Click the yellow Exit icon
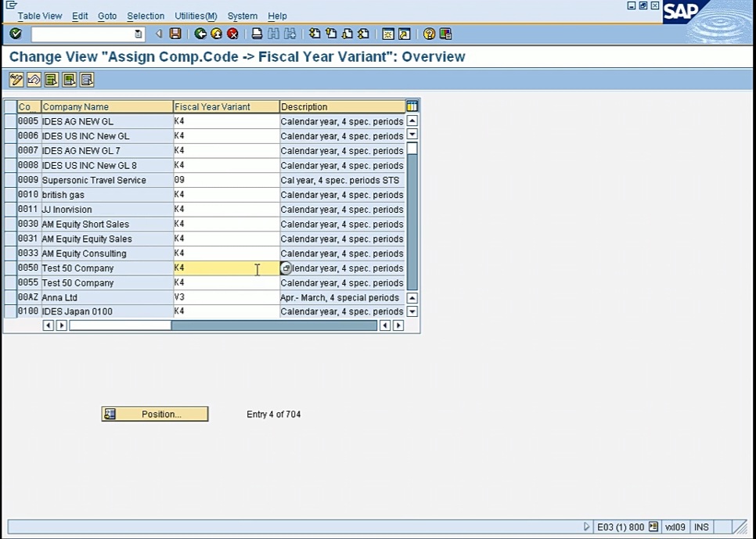This screenshot has width=756, height=539. tap(217, 34)
